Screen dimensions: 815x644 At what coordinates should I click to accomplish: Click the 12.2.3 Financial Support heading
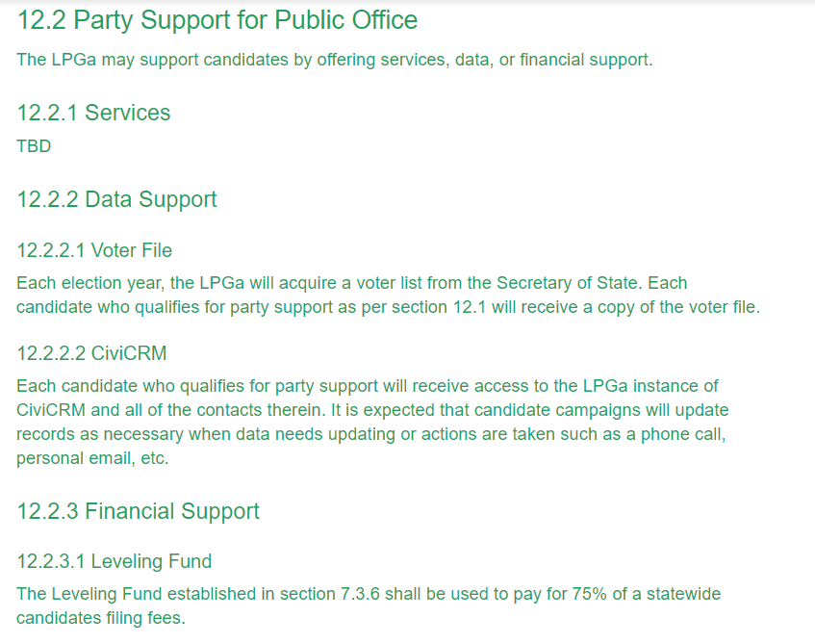tap(138, 512)
